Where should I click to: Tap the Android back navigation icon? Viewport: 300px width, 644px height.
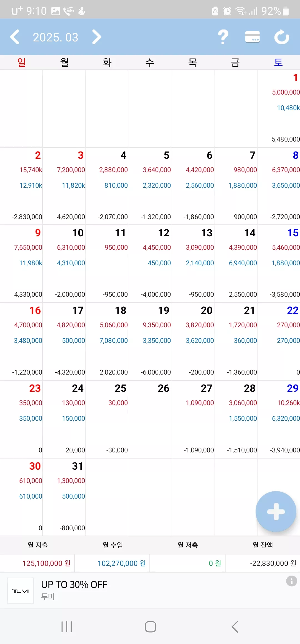click(x=235, y=627)
